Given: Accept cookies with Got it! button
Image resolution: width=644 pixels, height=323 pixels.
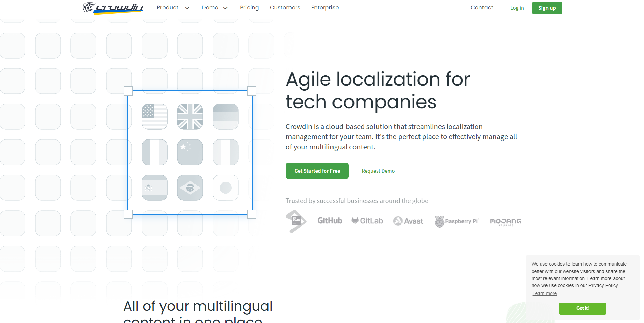Looking at the screenshot, I should pyautogui.click(x=582, y=308).
